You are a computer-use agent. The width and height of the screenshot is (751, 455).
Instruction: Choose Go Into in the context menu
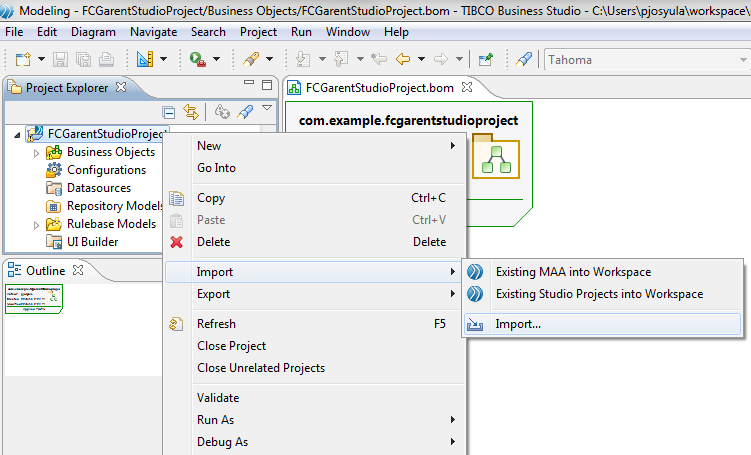click(x=314, y=168)
